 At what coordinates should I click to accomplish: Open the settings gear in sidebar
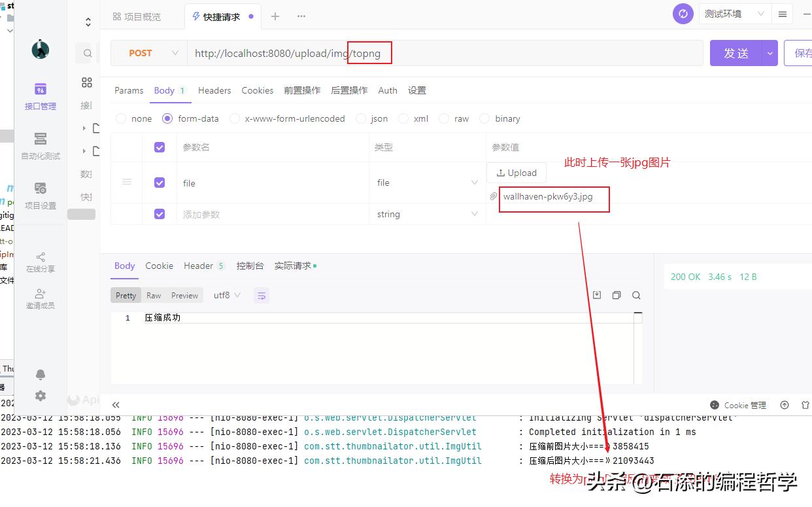pos(40,396)
